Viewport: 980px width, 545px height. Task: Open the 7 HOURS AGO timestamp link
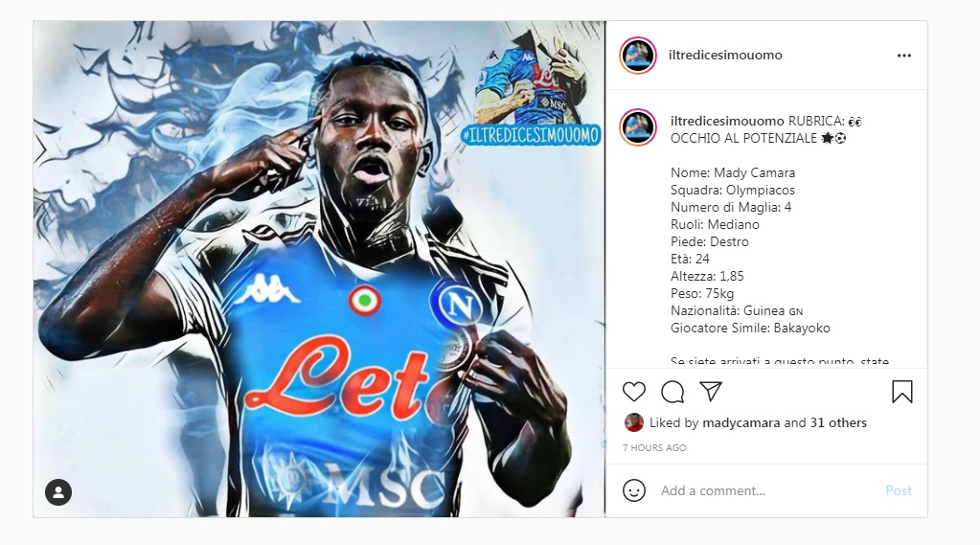(654, 447)
